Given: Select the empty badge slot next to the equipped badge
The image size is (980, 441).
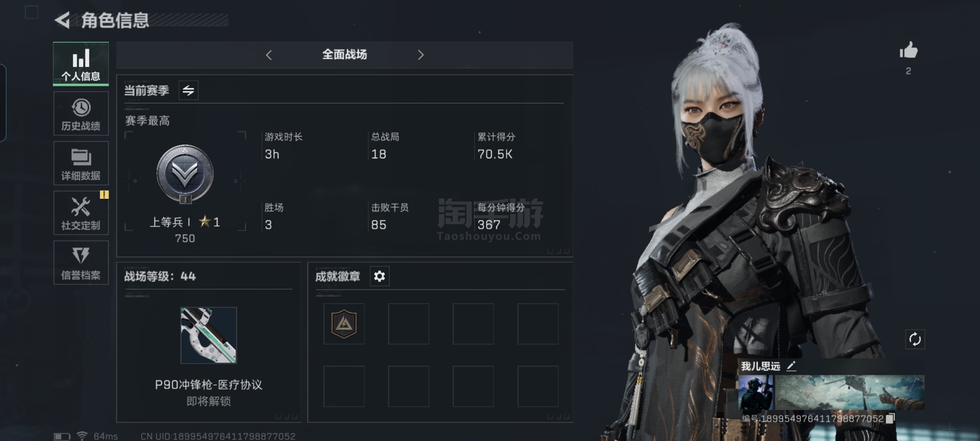Looking at the screenshot, I should [x=408, y=324].
